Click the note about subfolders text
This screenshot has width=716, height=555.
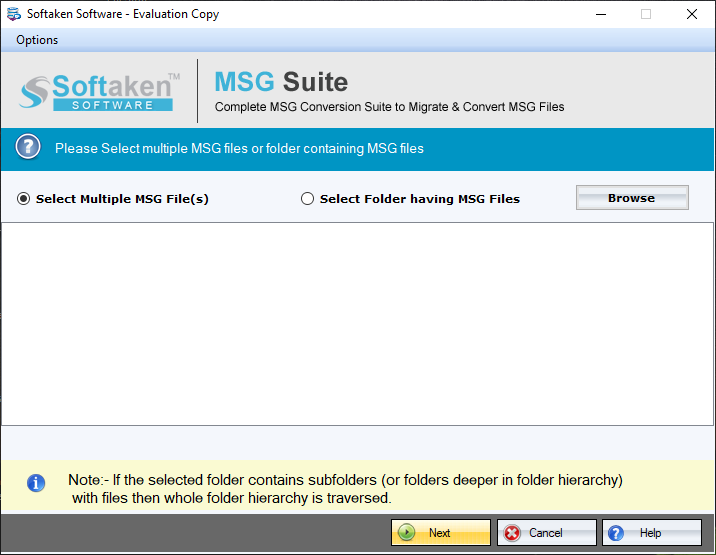tap(345, 489)
